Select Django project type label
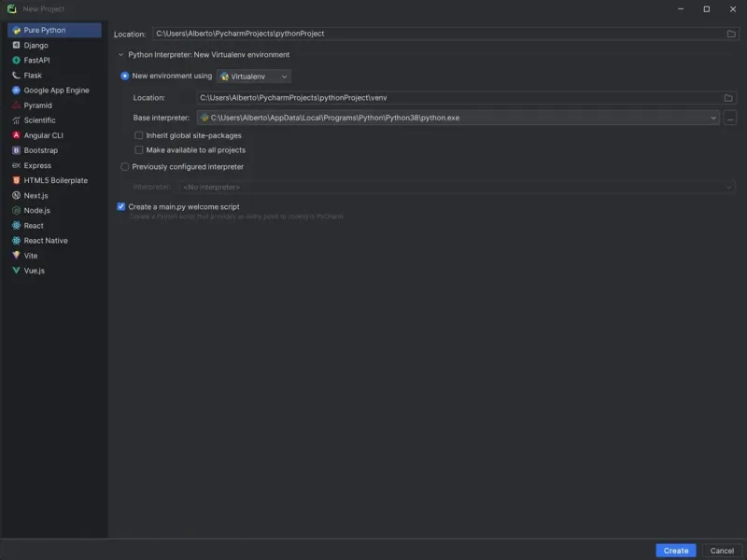Image resolution: width=747 pixels, height=560 pixels. 35,45
